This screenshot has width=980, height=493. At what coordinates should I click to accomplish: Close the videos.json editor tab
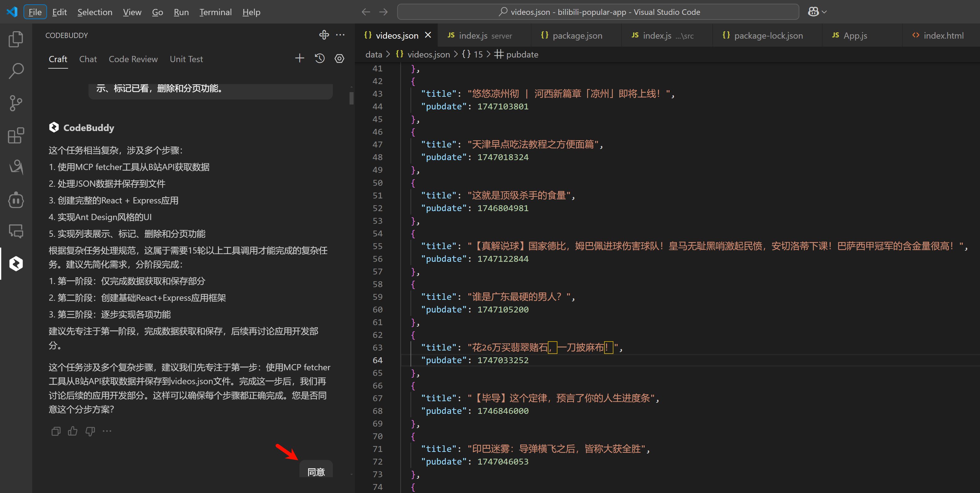tap(428, 35)
